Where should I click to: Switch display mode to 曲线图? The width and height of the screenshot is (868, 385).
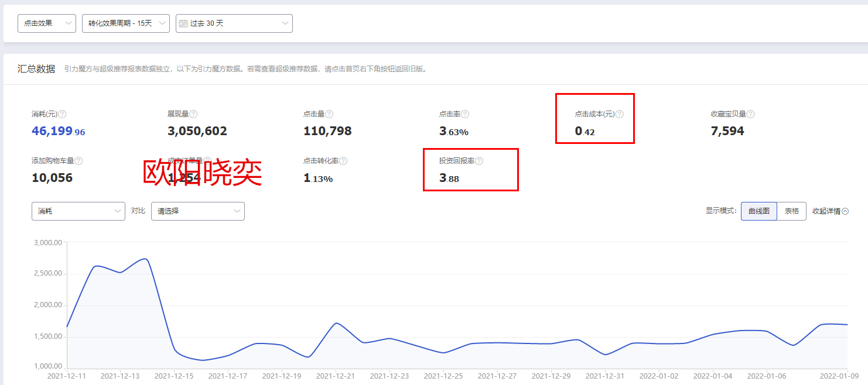click(x=758, y=211)
